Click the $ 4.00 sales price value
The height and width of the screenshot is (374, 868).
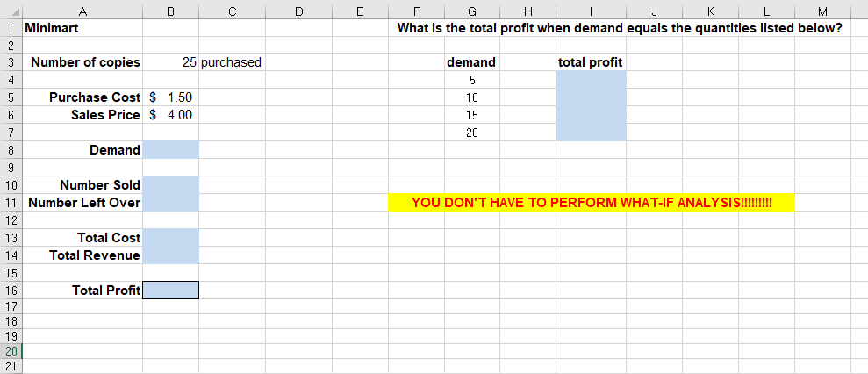pos(170,115)
